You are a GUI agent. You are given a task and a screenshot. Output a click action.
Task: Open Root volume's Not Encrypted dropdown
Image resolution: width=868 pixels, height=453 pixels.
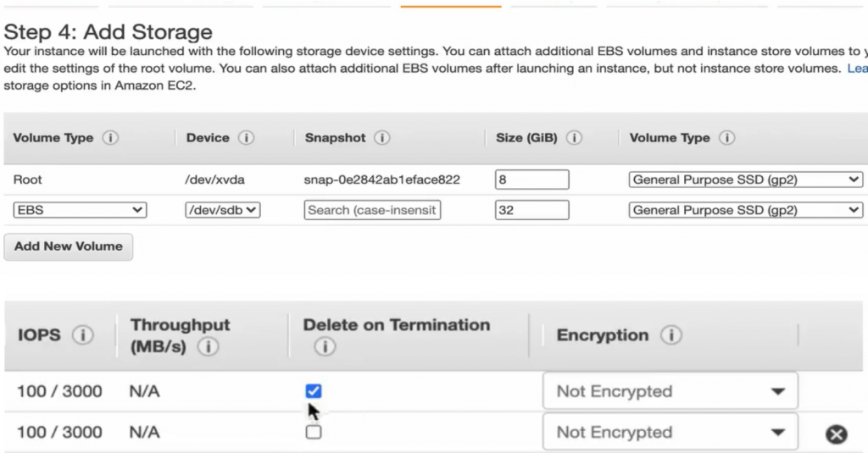pyautogui.click(x=670, y=391)
